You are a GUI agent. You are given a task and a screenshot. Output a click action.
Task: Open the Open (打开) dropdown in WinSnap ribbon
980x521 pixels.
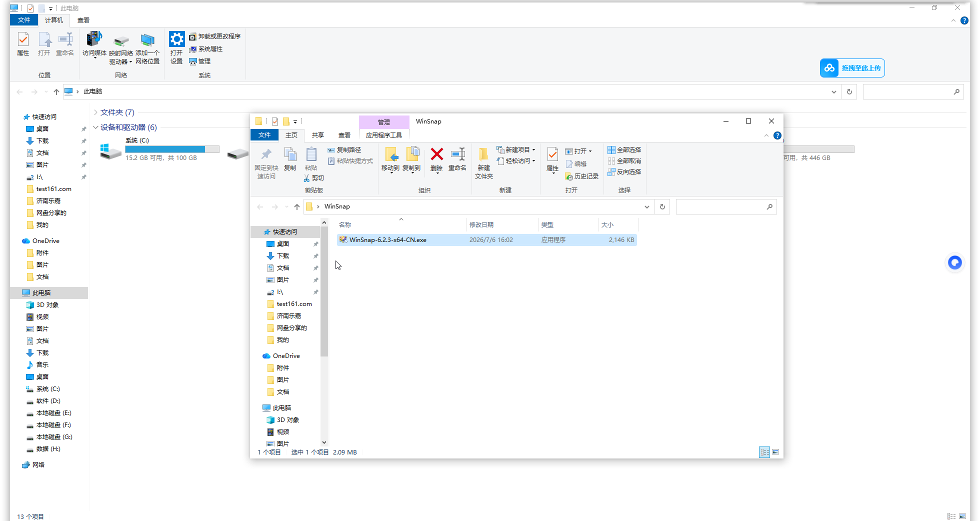point(578,151)
